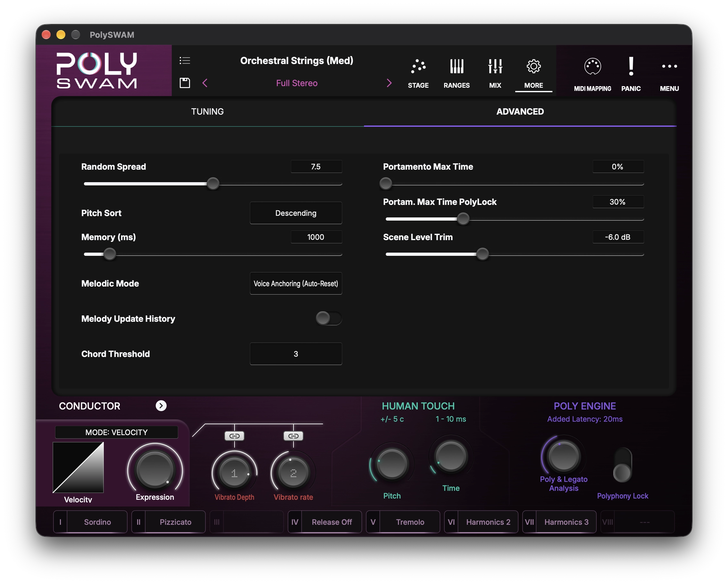Click the Human Touch Pitch knob

click(392, 464)
